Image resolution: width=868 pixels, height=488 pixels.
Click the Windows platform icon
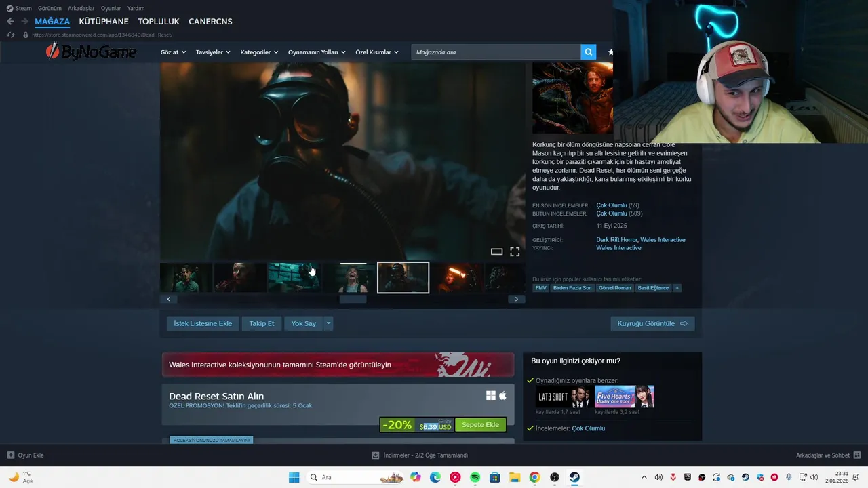click(x=491, y=396)
